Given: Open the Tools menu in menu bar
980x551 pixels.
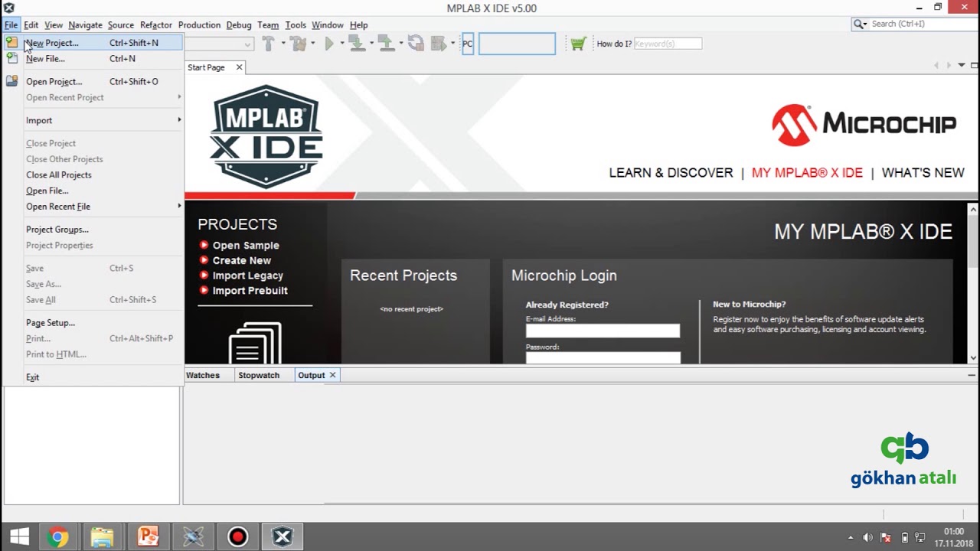Looking at the screenshot, I should (x=296, y=25).
